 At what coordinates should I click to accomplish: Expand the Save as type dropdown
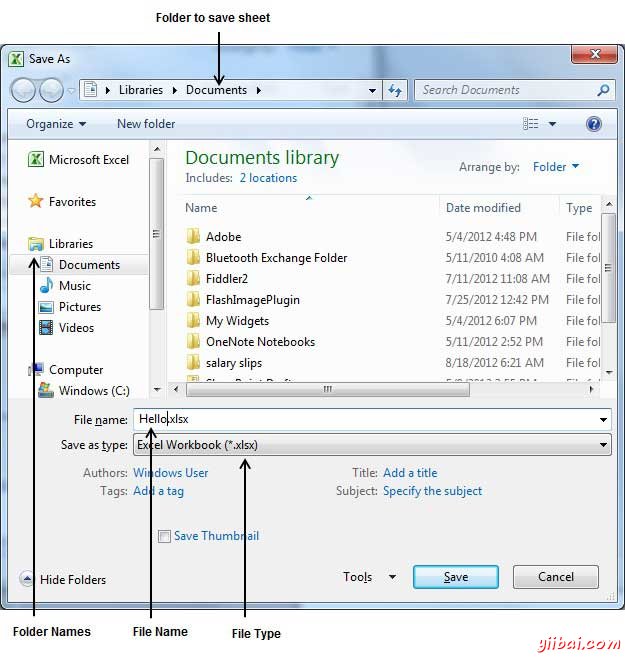click(603, 446)
